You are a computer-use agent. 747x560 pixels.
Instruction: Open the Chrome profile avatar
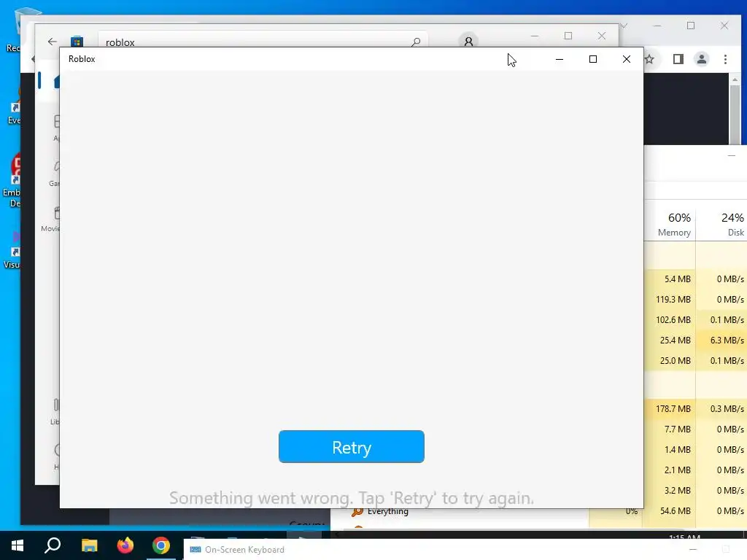701,59
